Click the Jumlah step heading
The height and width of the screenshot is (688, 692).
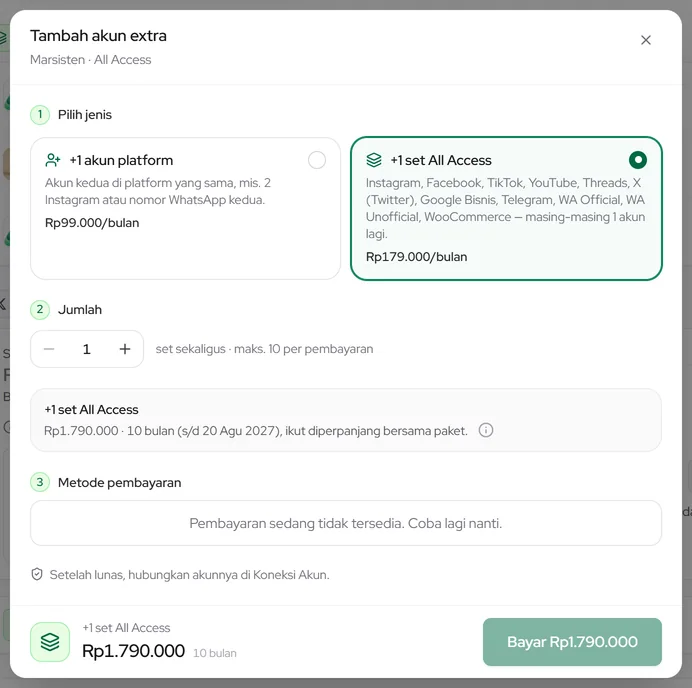[80, 309]
